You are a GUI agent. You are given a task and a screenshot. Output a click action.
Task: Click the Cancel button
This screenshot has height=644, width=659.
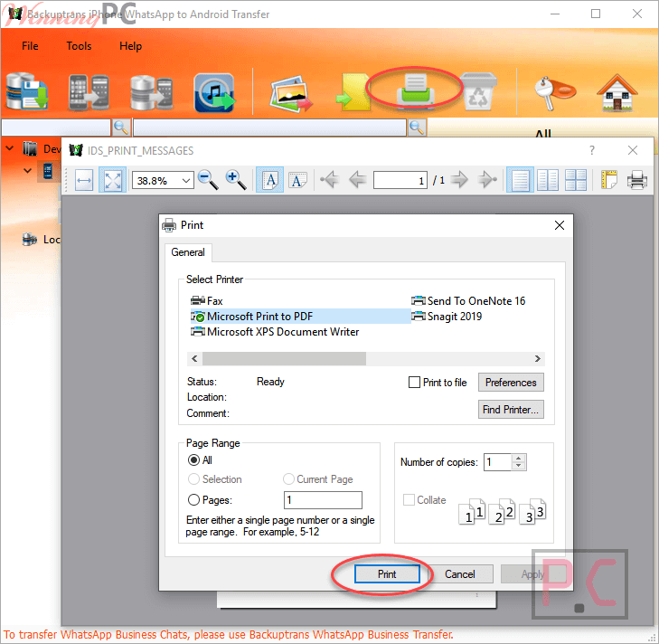[x=460, y=574]
